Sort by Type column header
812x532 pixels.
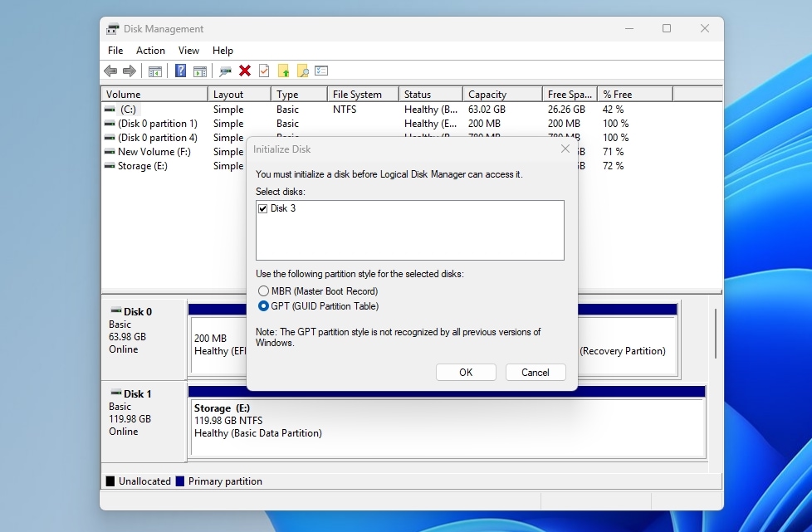300,94
